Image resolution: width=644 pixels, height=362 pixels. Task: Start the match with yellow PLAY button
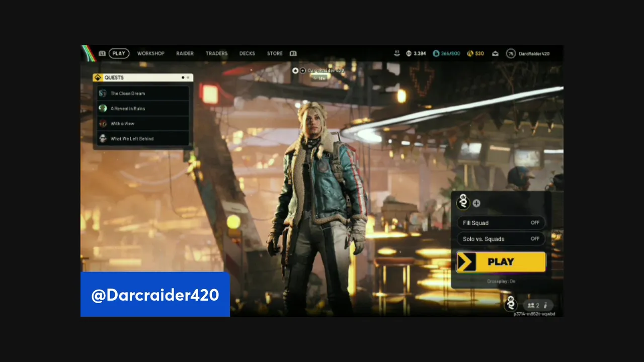pyautogui.click(x=501, y=262)
